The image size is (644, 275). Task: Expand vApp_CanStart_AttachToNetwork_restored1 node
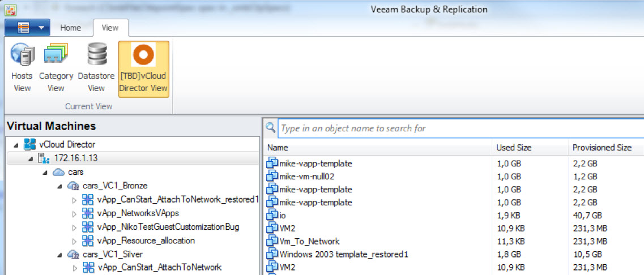pyautogui.click(x=74, y=200)
